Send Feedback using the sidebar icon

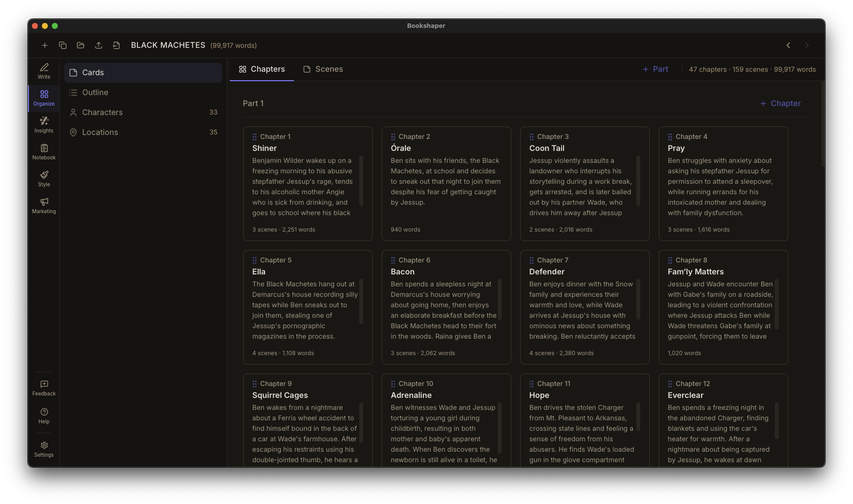click(44, 387)
